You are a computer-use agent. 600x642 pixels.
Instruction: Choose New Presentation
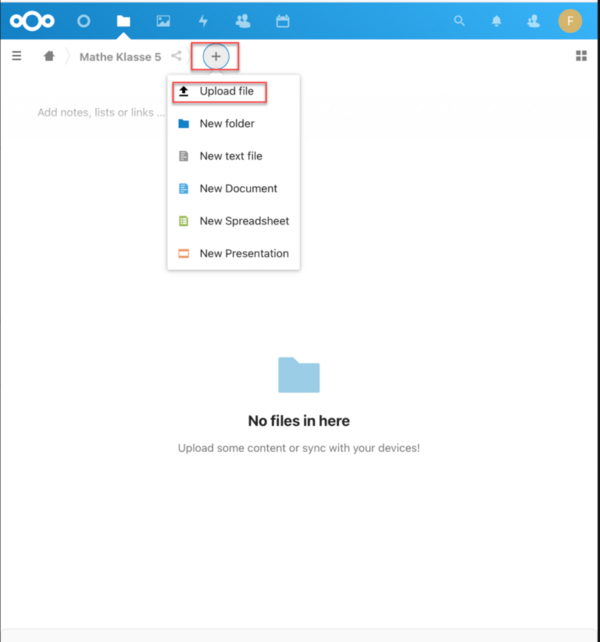(x=233, y=253)
